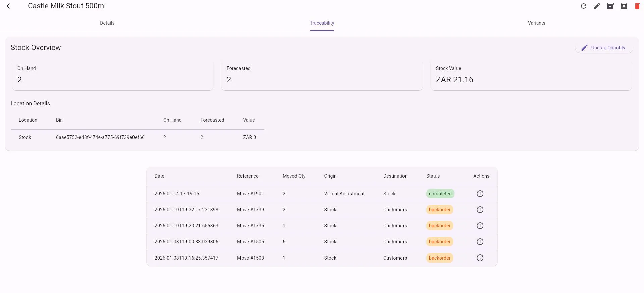The image size is (644, 293).
Task: Click the Virtual Adjustment origin cell
Action: coord(344,194)
